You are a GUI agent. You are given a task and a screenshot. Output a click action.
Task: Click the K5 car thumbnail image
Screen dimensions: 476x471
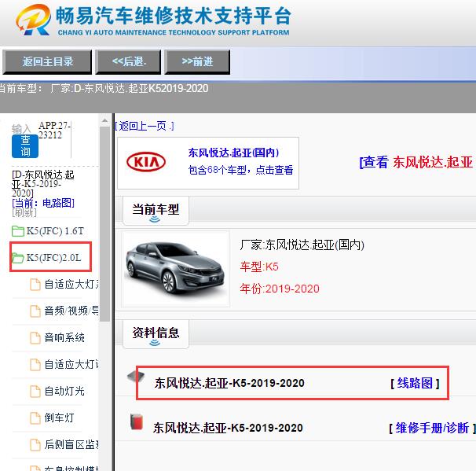click(x=175, y=269)
